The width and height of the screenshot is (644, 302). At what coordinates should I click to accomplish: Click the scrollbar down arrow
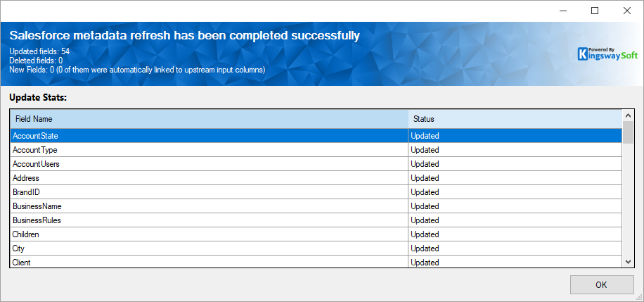[x=628, y=262]
